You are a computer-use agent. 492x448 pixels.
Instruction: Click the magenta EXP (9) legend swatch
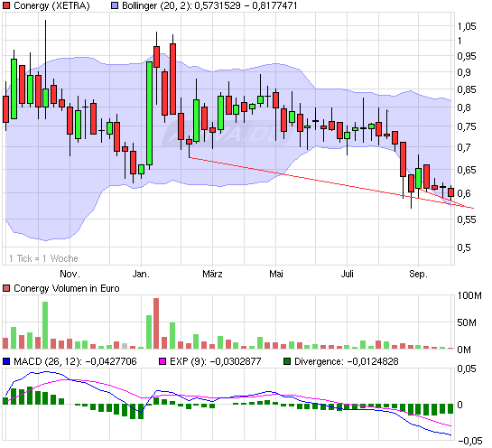162,361
